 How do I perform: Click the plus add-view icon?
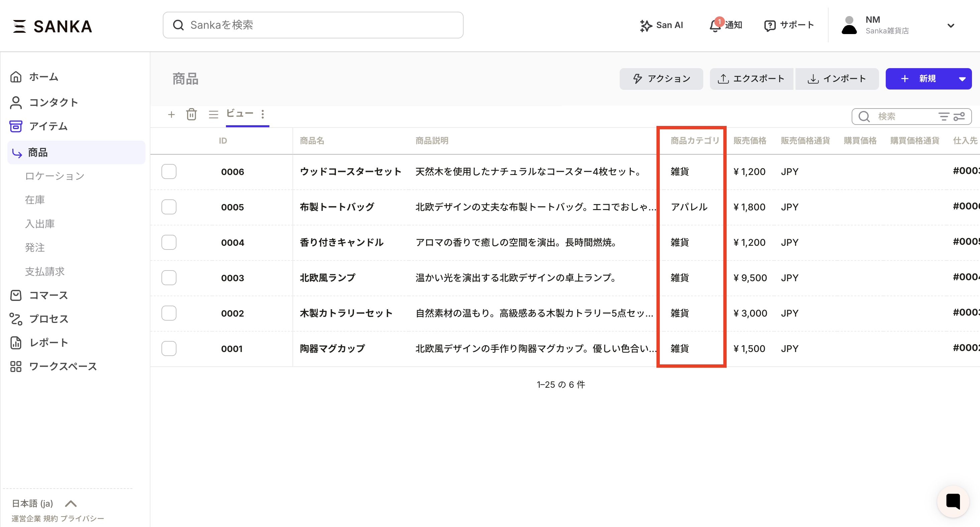pyautogui.click(x=171, y=115)
